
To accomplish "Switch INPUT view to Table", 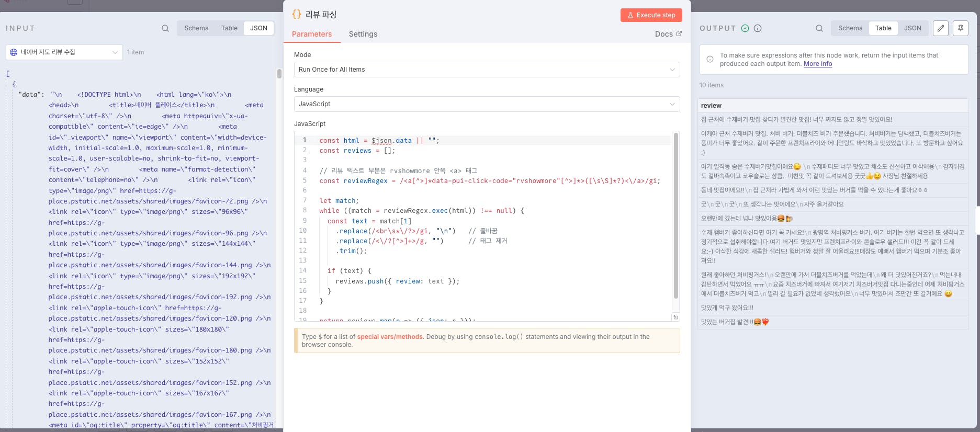I will point(229,28).
